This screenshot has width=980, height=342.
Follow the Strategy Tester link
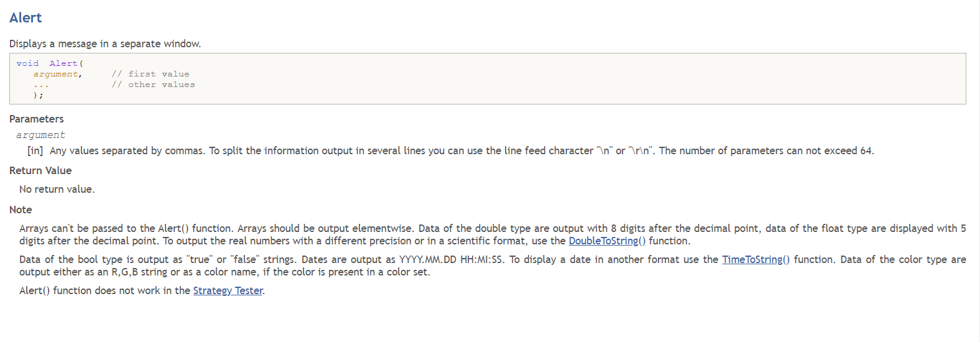[x=228, y=291]
